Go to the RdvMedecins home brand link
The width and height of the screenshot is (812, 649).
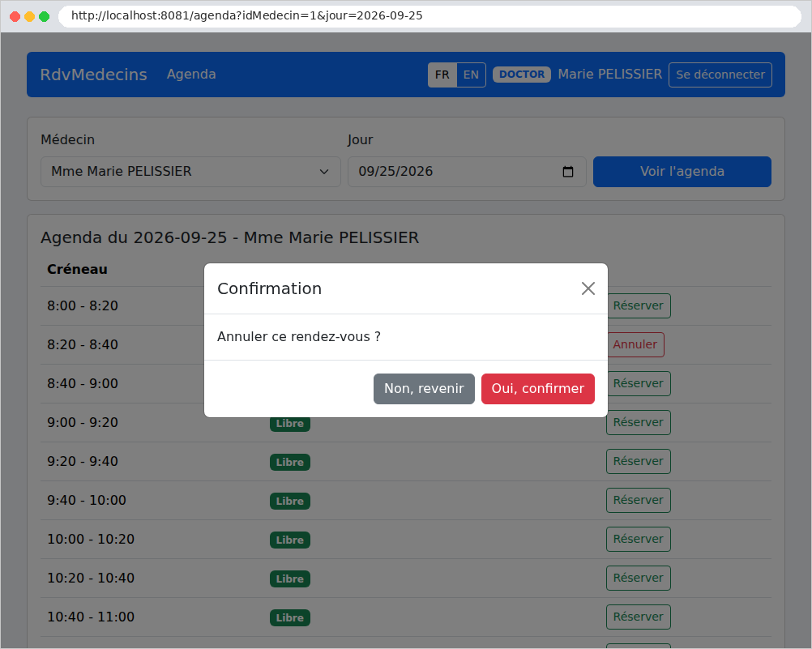click(x=94, y=74)
